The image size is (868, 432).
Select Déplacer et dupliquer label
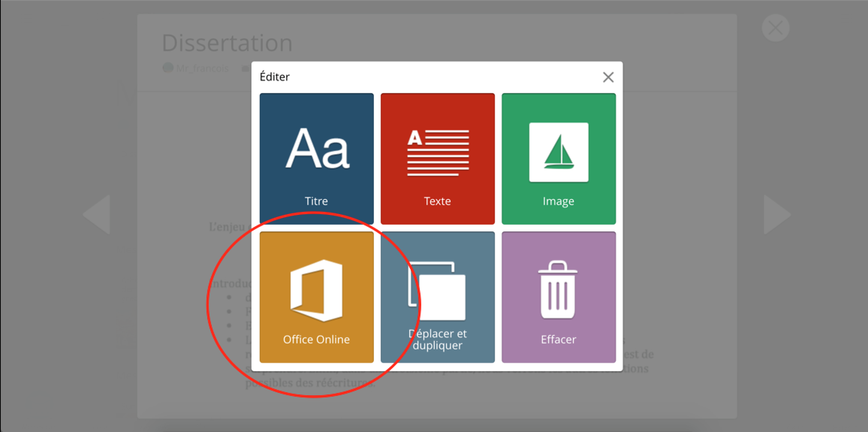pyautogui.click(x=437, y=339)
